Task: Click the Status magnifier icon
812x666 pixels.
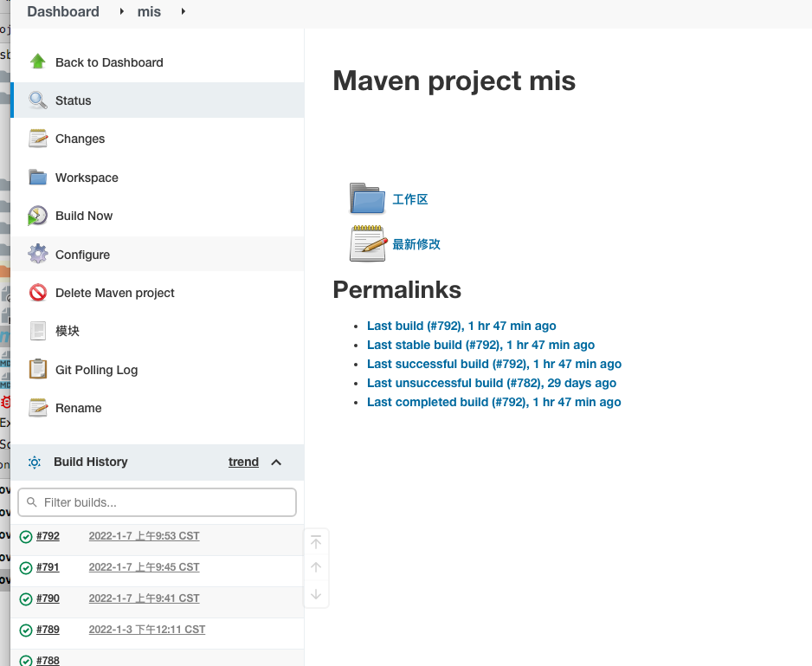Action: [x=38, y=100]
